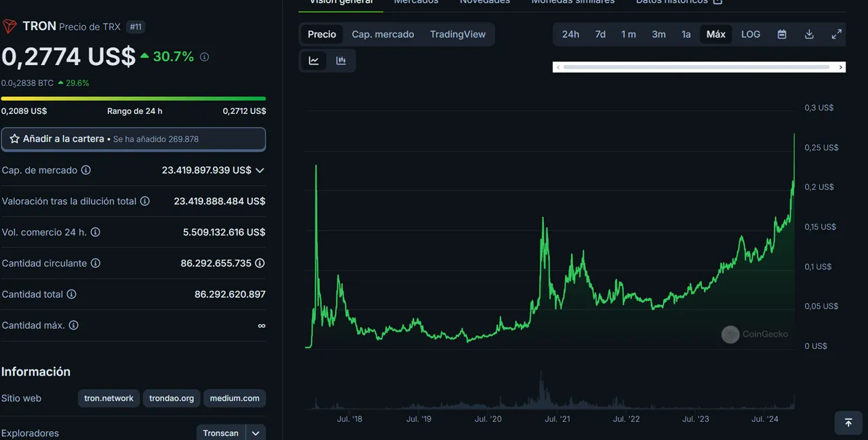Show info for Cantidad circulante label
This screenshot has width=868, height=440.
[x=96, y=263]
